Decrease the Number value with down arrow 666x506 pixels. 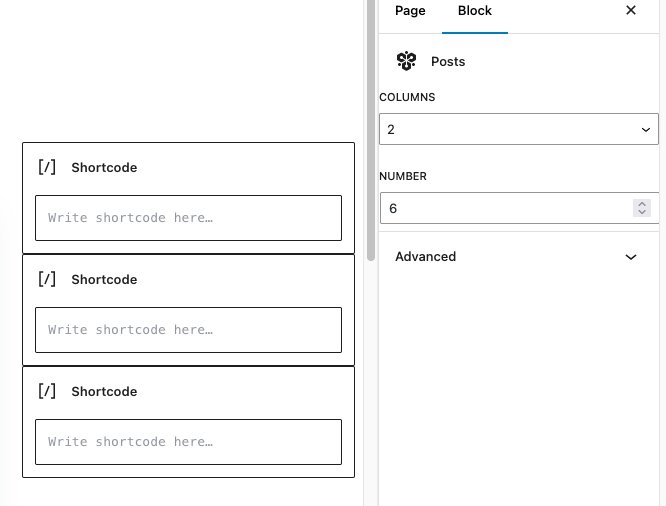click(x=642, y=212)
